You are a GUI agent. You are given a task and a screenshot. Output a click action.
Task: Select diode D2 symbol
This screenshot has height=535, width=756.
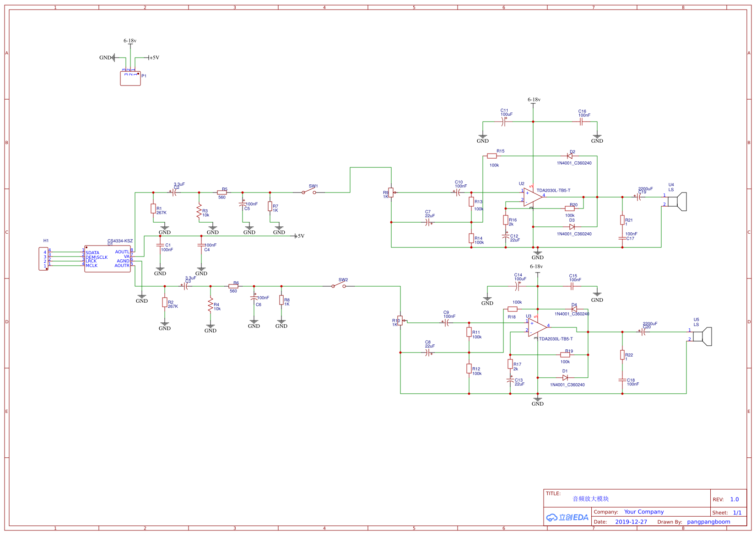click(x=570, y=156)
